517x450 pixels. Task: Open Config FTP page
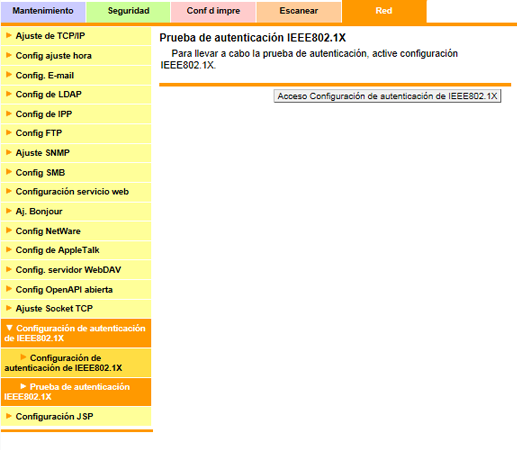(x=76, y=133)
